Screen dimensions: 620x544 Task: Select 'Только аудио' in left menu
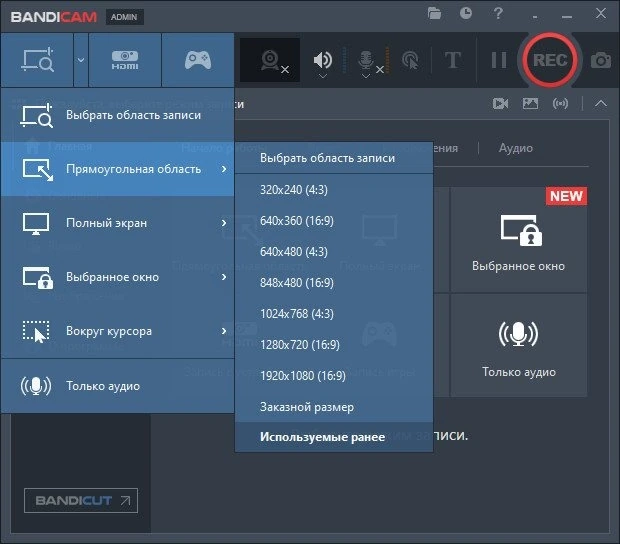click(118, 386)
